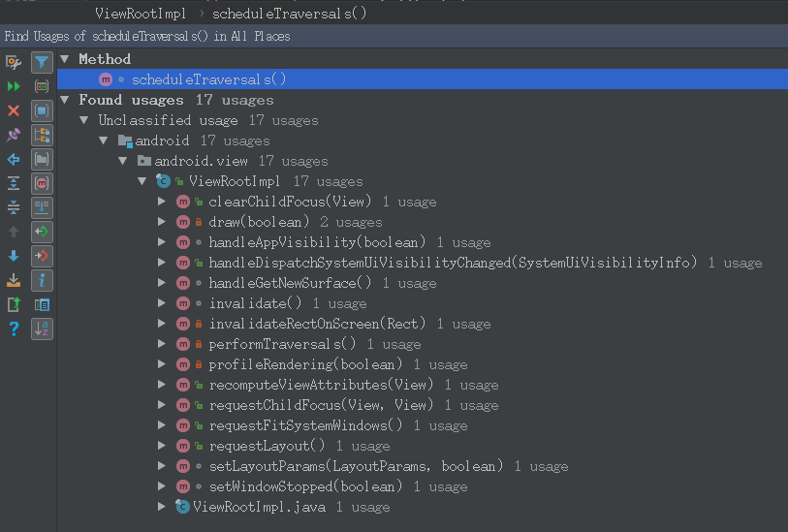Collapse the android.view package node
788x532 pixels.
tap(123, 161)
